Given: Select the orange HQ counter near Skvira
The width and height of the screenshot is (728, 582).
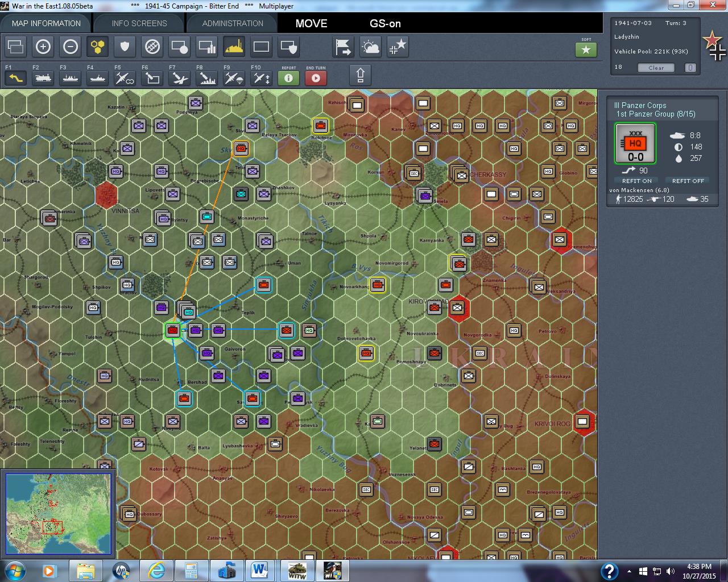Looking at the screenshot, I should (241, 148).
